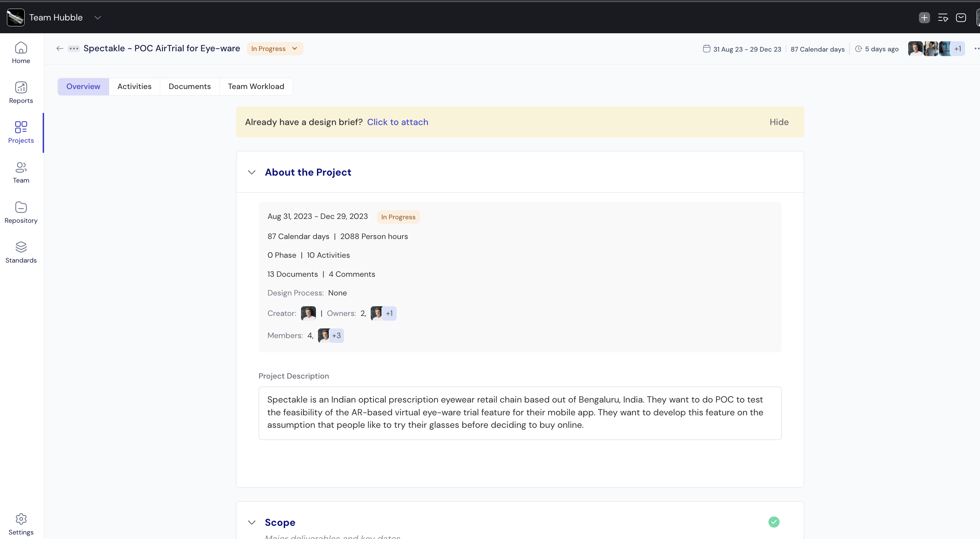
Task: Open the inbox mail icon
Action: [x=961, y=17]
